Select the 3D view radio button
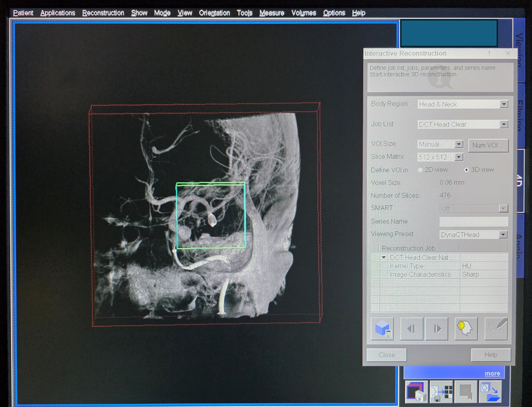Image resolution: width=532 pixels, height=407 pixels. click(x=466, y=170)
